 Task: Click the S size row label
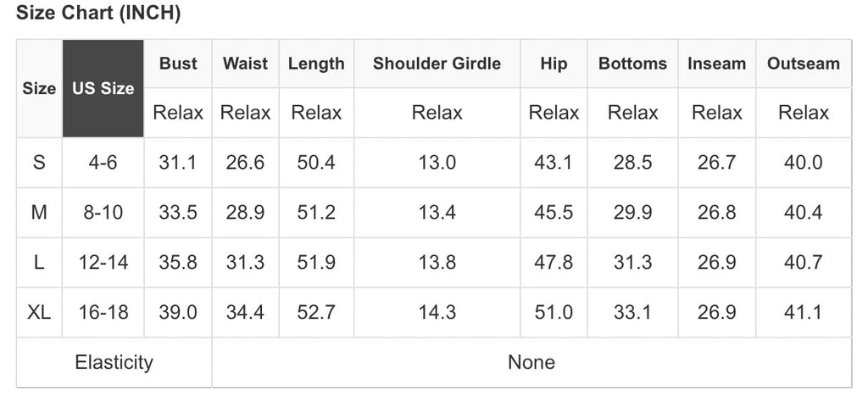pyautogui.click(x=39, y=162)
